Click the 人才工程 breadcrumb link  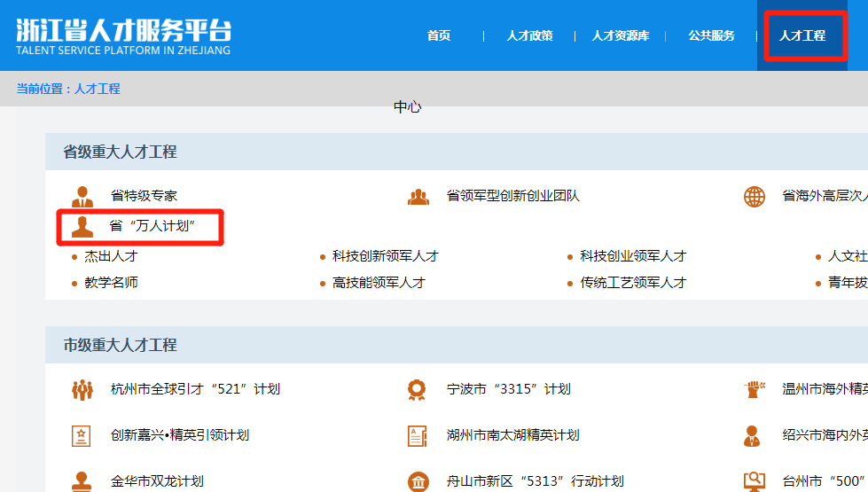pos(98,89)
